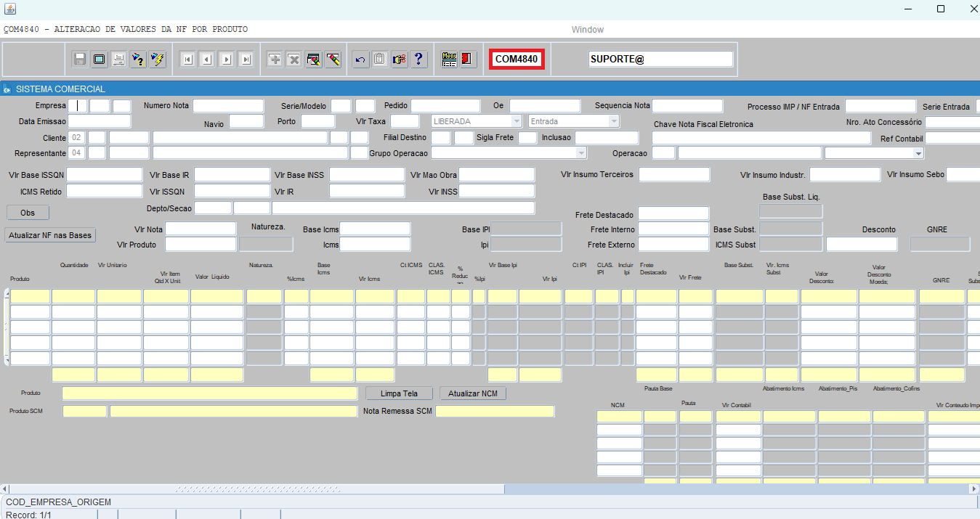980x519 pixels.
Task: Click the execute query lightning icon
Action: 158,60
